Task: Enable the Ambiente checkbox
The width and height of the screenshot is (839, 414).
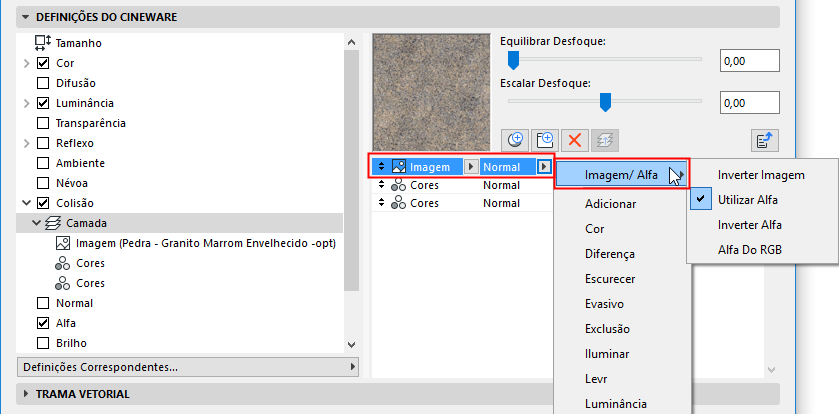Action: click(43, 163)
